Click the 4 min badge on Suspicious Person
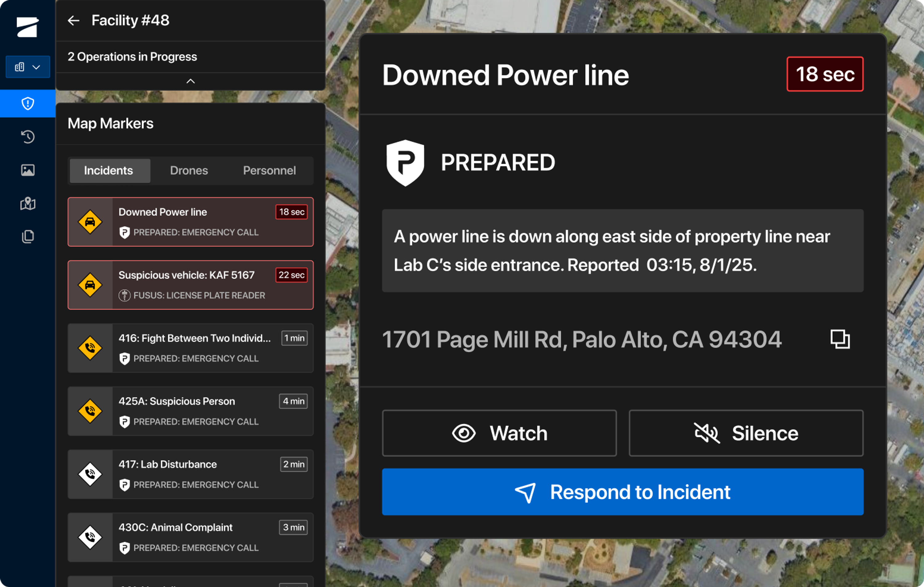Screen dimensions: 924x587 [x=293, y=401]
